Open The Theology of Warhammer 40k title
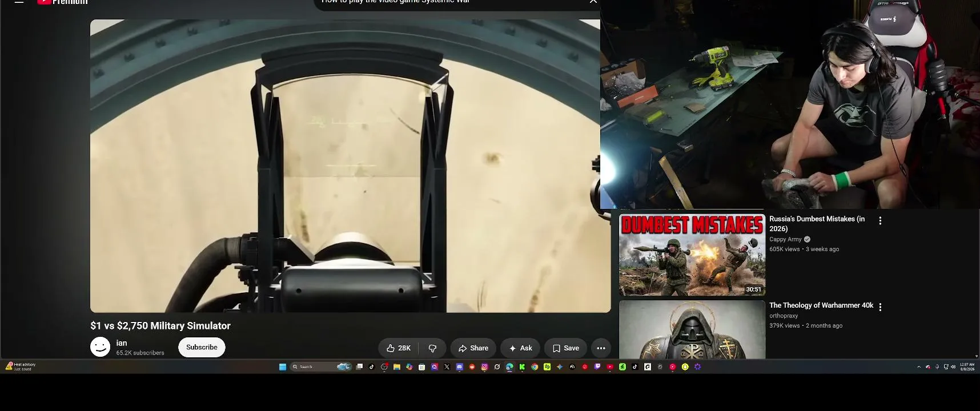The width and height of the screenshot is (980, 411). 821,305
